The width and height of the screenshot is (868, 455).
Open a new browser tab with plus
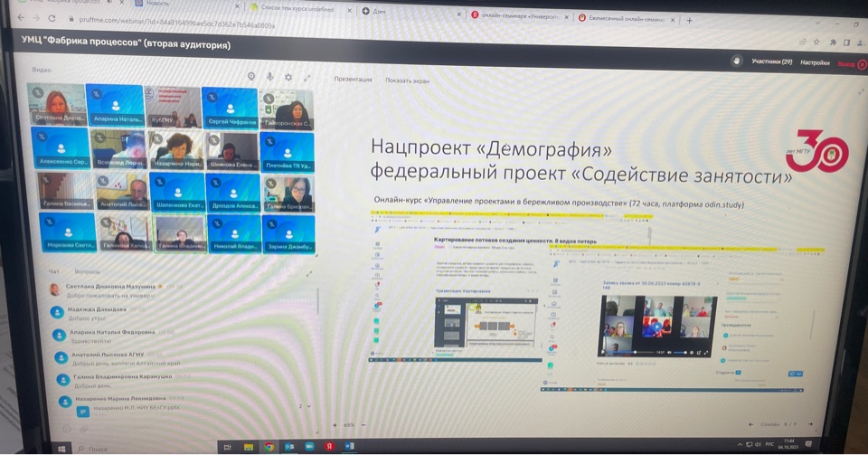(x=689, y=20)
